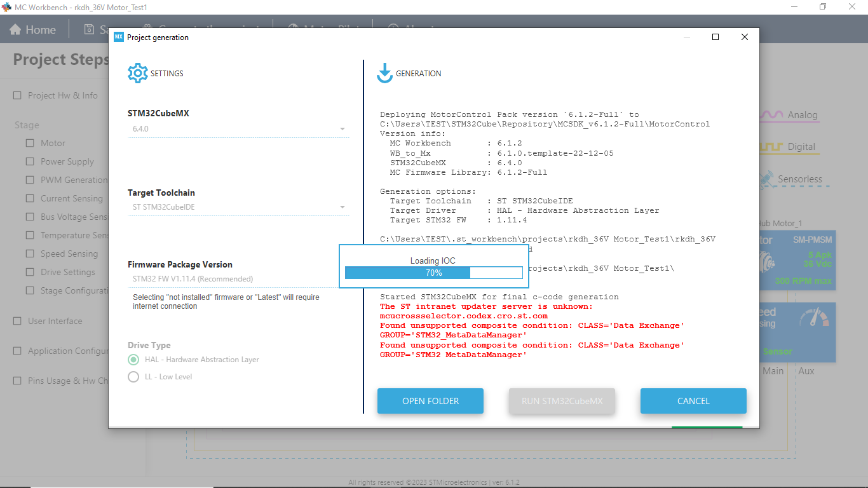This screenshot has height=488, width=868.
Task: Open the STM32CubeMX version dropdown
Action: click(342, 128)
